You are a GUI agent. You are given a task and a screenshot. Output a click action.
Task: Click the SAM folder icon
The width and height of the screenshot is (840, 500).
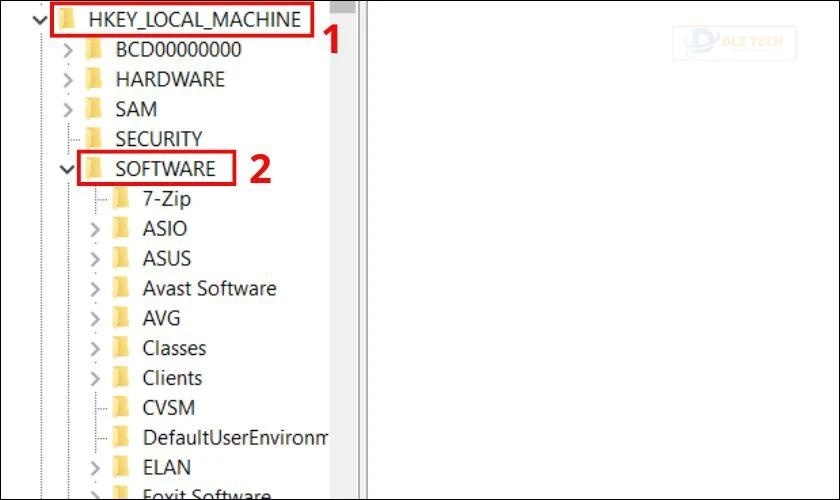point(94,109)
